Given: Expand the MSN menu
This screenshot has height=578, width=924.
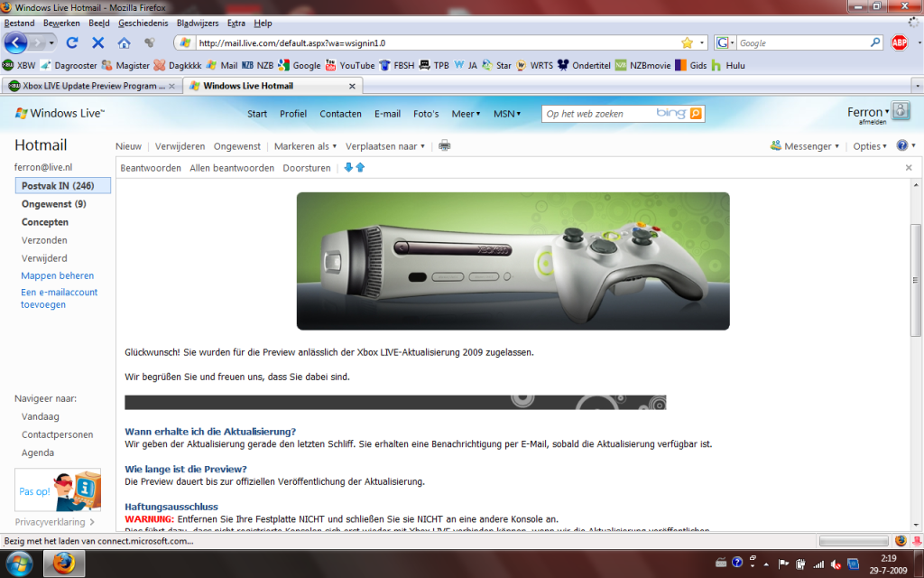Looking at the screenshot, I should coord(507,114).
